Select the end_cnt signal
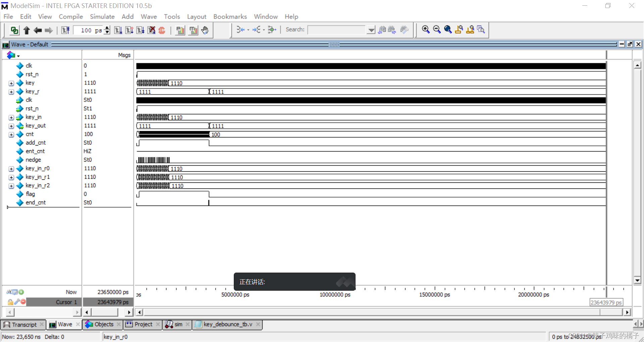The image size is (644, 342). pos(36,203)
